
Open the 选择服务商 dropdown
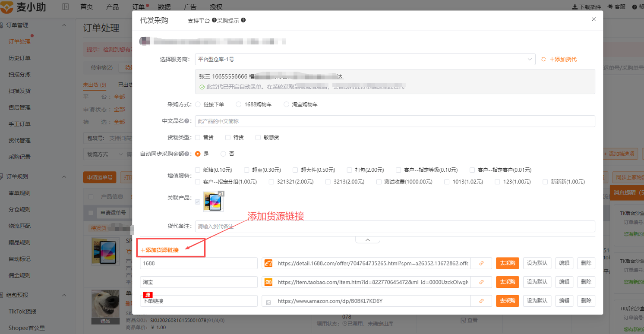[x=365, y=59]
